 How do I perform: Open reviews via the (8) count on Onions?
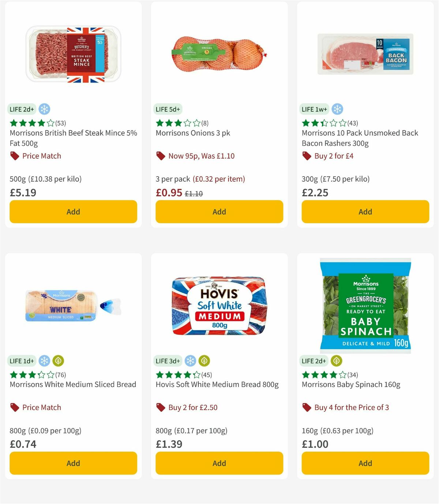(x=204, y=123)
